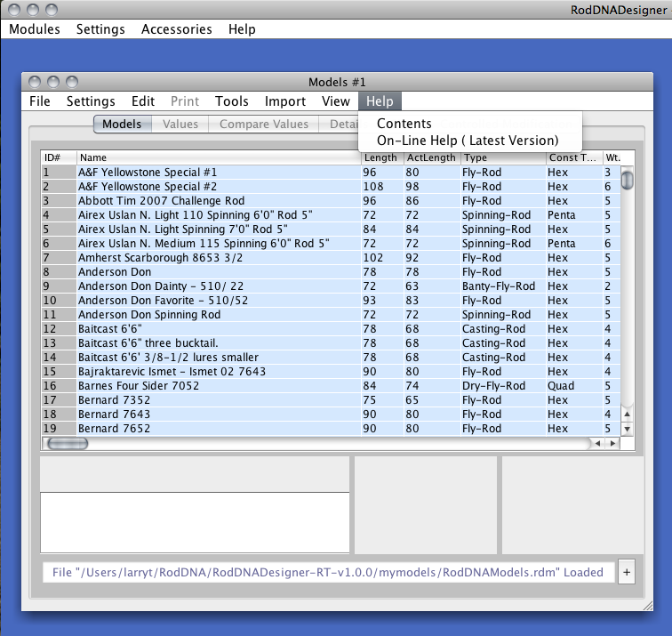Sort by the Name column header
The image size is (672, 636).
[219, 157]
